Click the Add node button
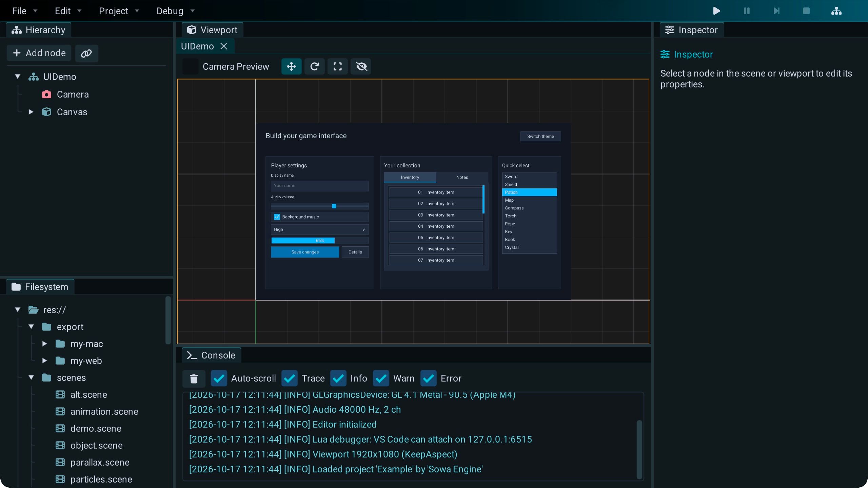The width and height of the screenshot is (868, 488). point(39,53)
